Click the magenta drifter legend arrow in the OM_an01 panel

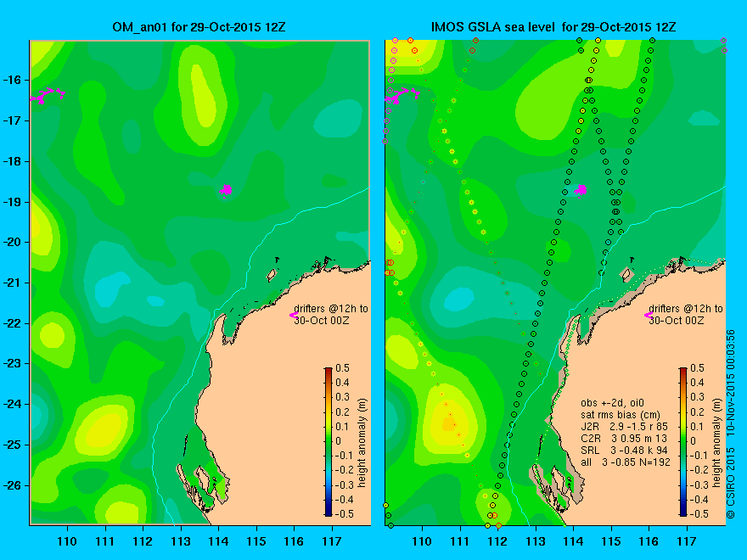(x=294, y=315)
